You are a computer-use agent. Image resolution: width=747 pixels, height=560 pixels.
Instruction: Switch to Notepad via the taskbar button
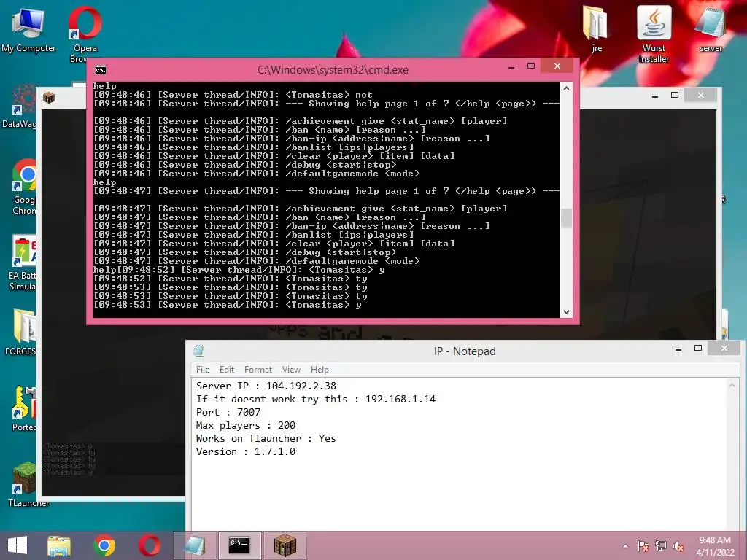(195, 545)
